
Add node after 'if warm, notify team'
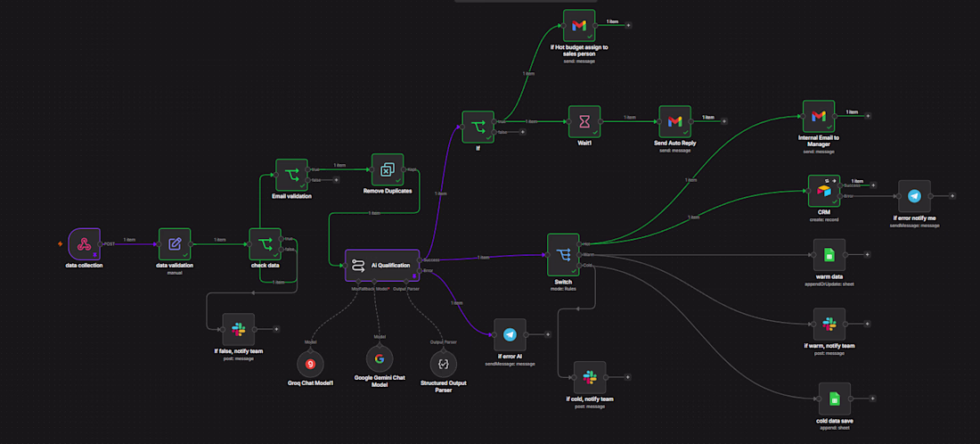pyautogui.click(x=868, y=324)
